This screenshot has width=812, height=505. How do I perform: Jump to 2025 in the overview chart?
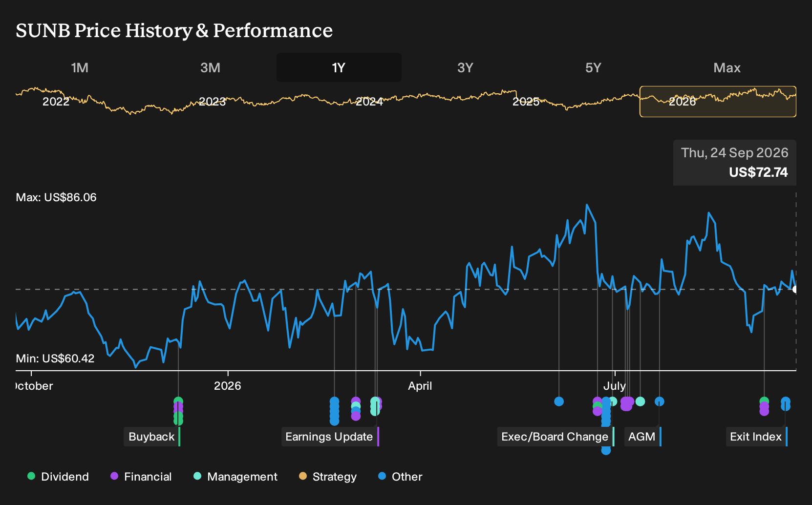pyautogui.click(x=526, y=102)
